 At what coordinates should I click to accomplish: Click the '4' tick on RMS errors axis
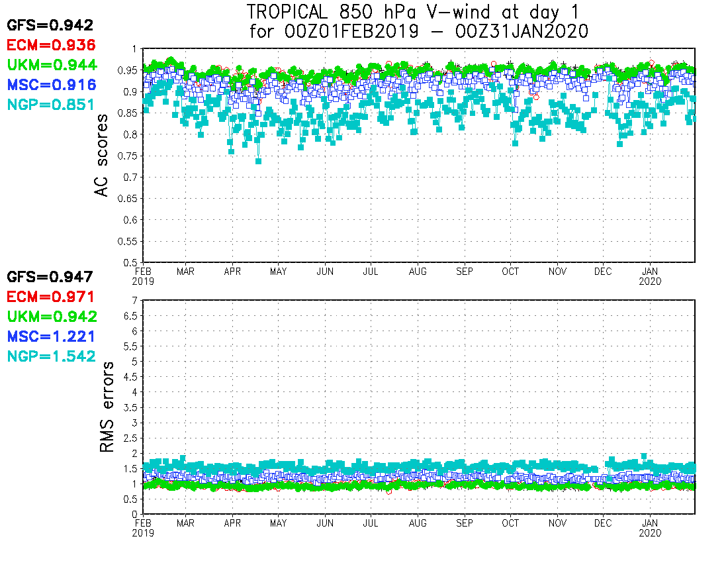pyautogui.click(x=134, y=393)
